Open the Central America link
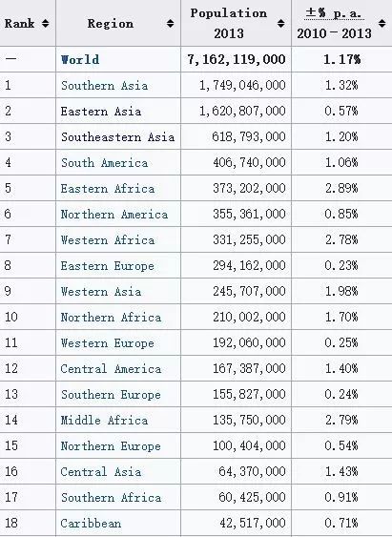 click(111, 368)
